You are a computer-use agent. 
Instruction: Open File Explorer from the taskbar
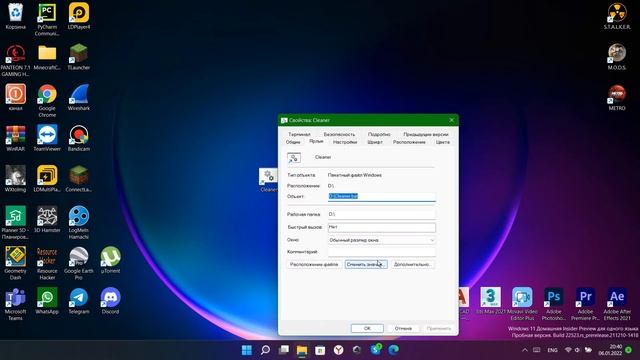coord(302,350)
